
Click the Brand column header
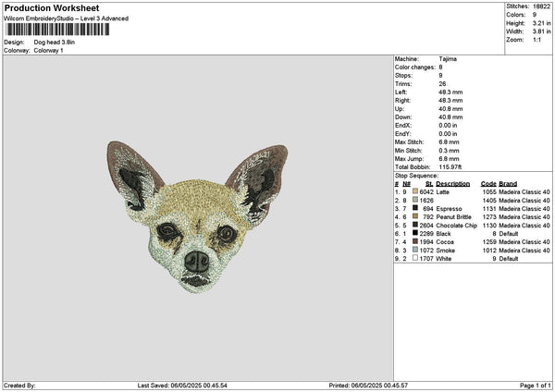pyautogui.click(x=508, y=184)
